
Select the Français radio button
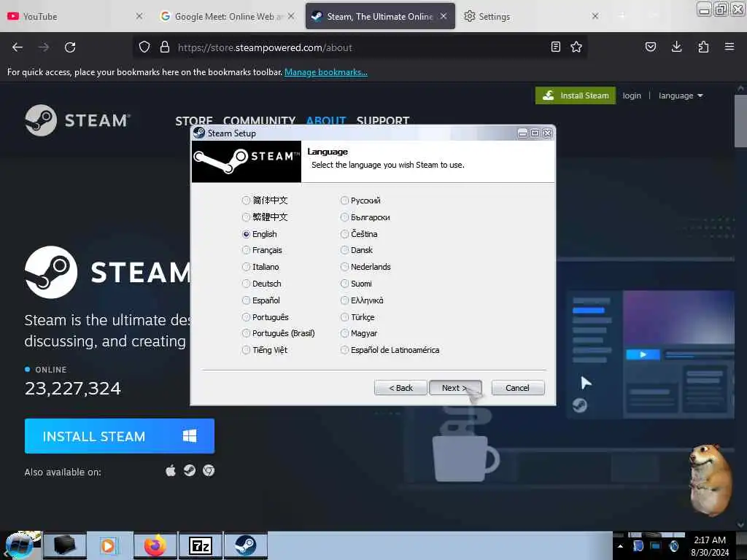click(247, 250)
